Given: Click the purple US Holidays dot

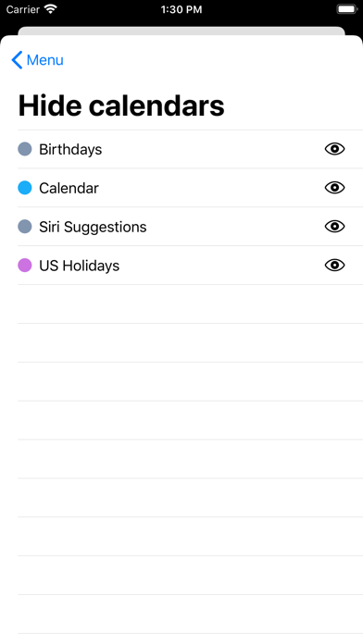Looking at the screenshot, I should pos(25,266).
